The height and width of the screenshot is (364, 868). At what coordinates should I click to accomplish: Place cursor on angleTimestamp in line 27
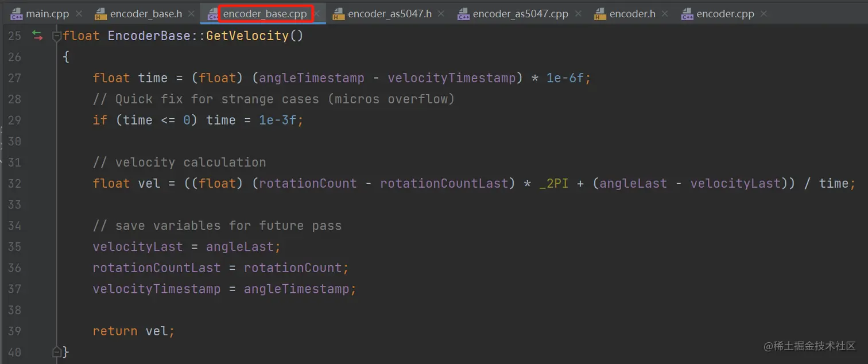point(312,78)
